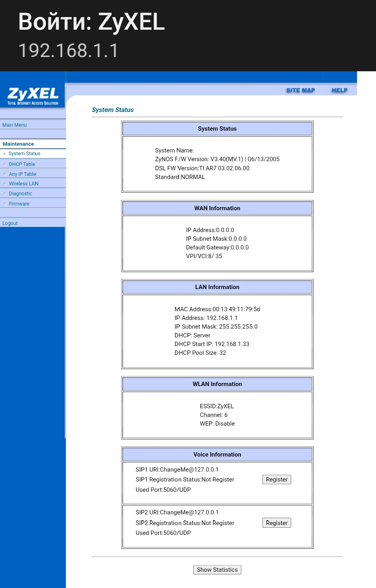The height and width of the screenshot is (588, 376).
Task: Click IP Subnet Mask: 255.255.255.0 line
Action: coord(216,327)
